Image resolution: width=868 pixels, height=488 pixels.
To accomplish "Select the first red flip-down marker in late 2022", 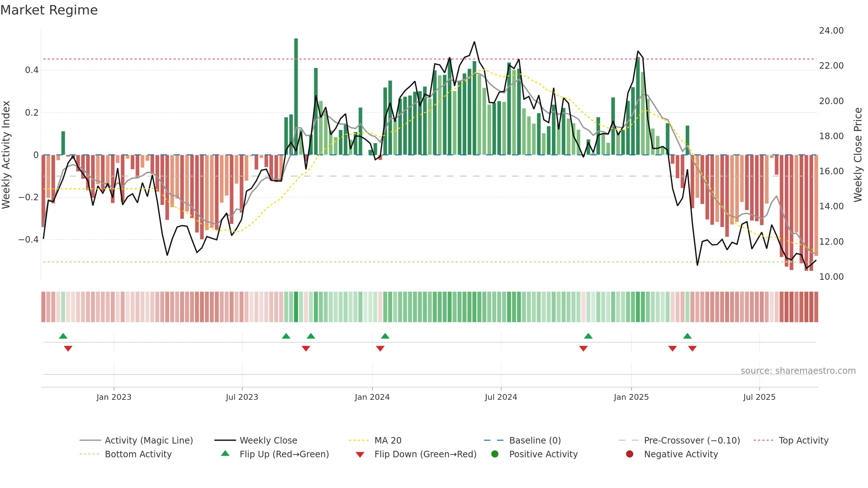I will point(68,348).
